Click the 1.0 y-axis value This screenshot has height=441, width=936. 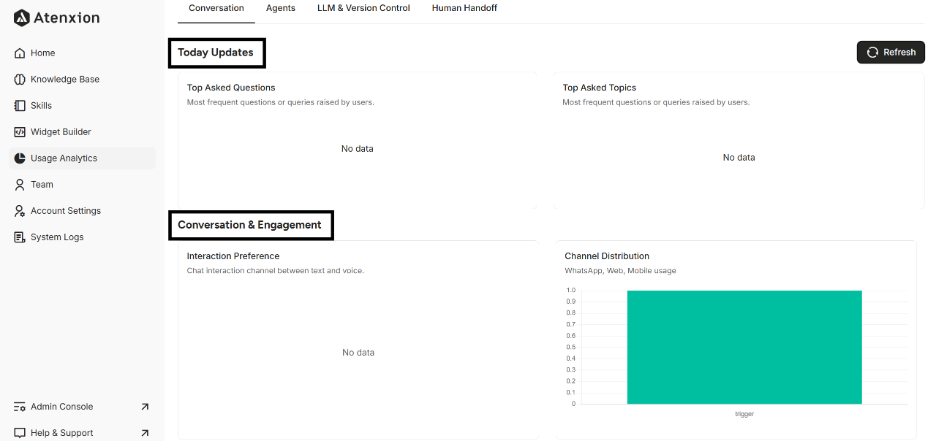[571, 290]
